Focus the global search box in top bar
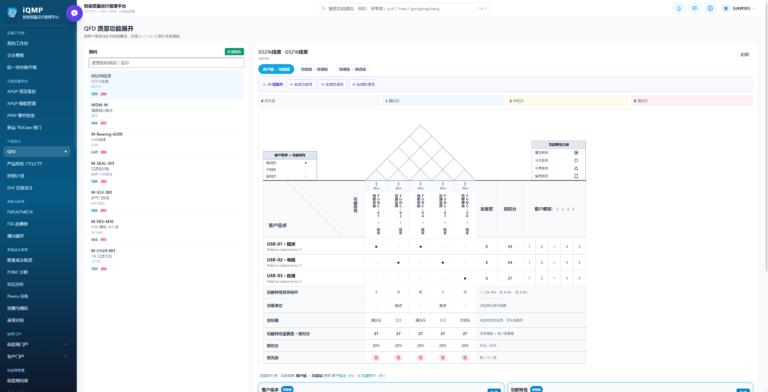The height and width of the screenshot is (392, 768). pyautogui.click(x=403, y=8)
